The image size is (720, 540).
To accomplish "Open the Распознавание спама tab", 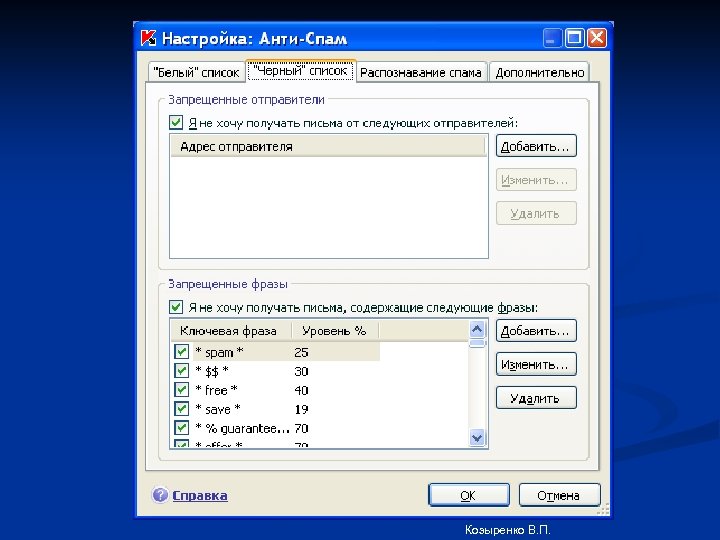I will (x=421, y=73).
